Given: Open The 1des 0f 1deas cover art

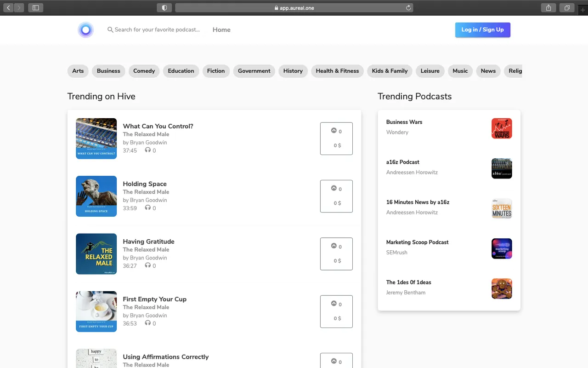Looking at the screenshot, I should tap(502, 288).
